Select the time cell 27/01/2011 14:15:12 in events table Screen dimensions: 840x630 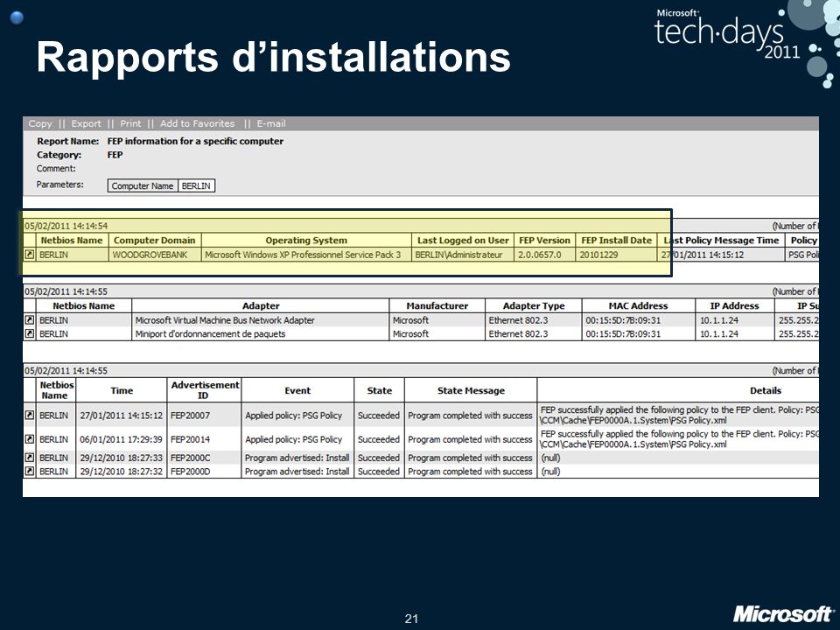click(x=121, y=415)
